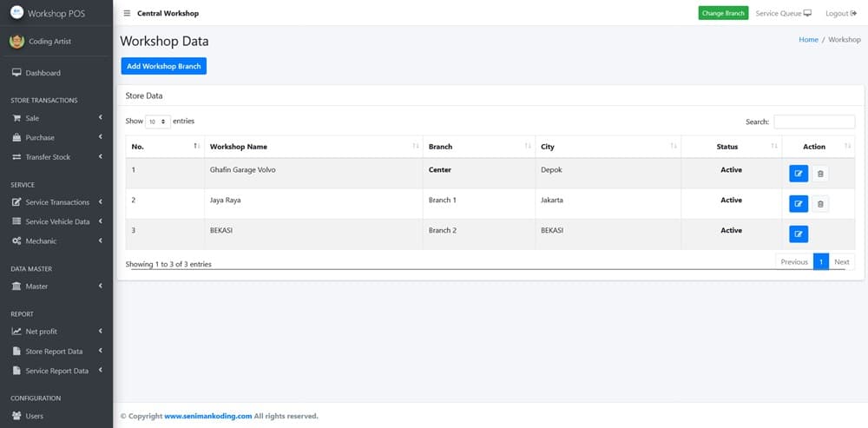Click the edit icon for Jaya Raya

click(799, 204)
